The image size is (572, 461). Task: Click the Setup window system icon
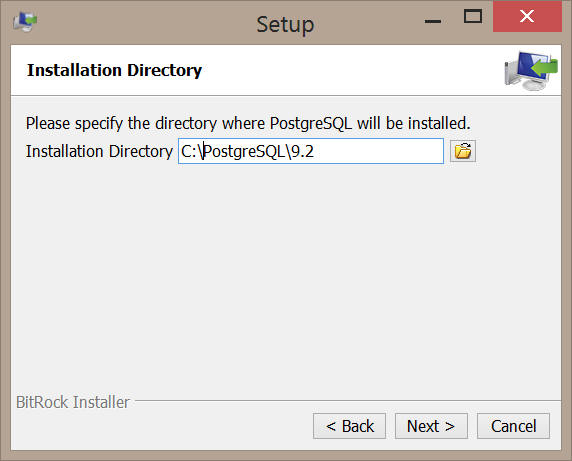(x=25, y=22)
